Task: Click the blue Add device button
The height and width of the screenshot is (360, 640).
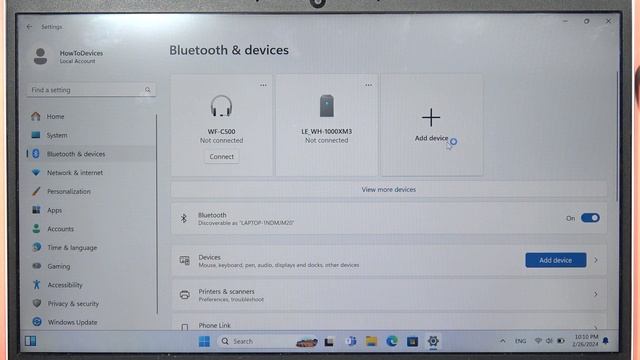Action: click(556, 260)
